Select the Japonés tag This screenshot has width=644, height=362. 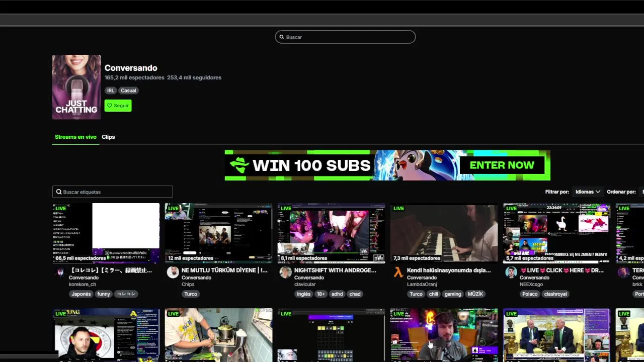click(81, 294)
